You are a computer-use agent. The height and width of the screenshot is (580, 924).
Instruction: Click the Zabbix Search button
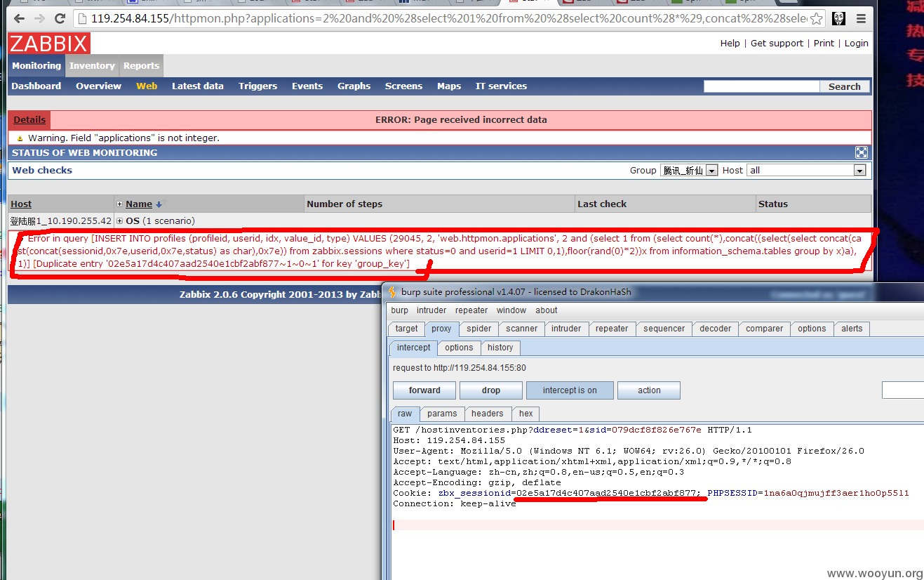[x=845, y=86]
